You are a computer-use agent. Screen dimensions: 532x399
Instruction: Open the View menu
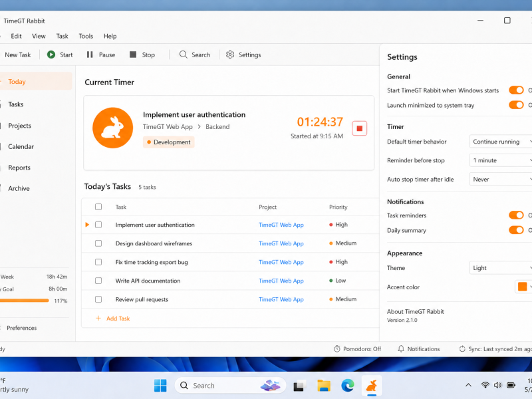pyautogui.click(x=39, y=36)
